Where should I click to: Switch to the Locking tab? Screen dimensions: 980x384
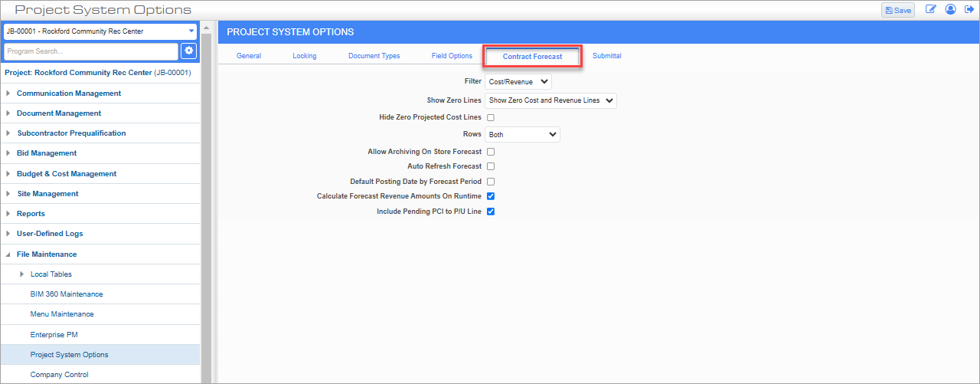[305, 56]
